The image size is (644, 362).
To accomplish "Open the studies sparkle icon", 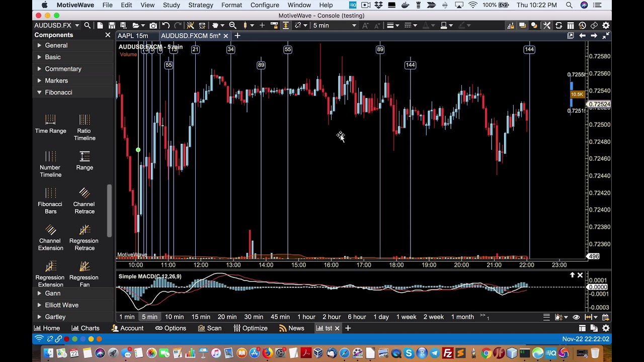I will 190,25.
